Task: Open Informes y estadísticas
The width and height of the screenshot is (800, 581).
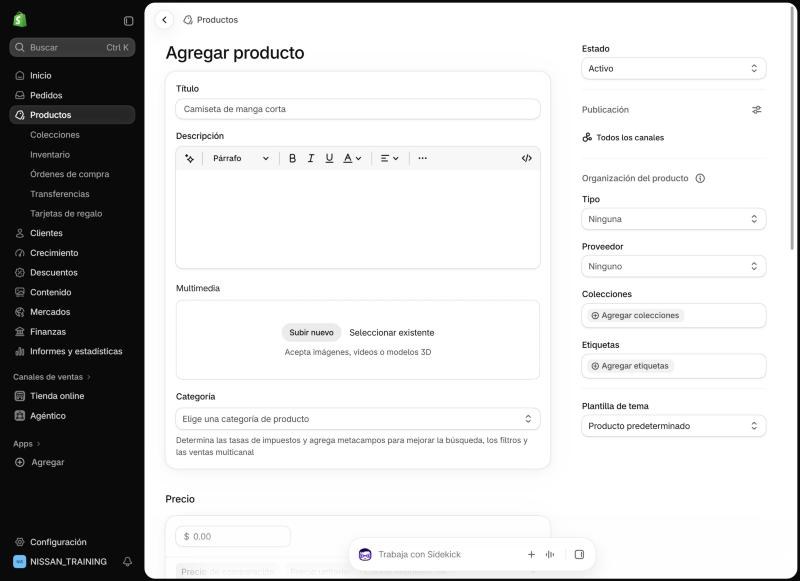Action: [x=72, y=351]
